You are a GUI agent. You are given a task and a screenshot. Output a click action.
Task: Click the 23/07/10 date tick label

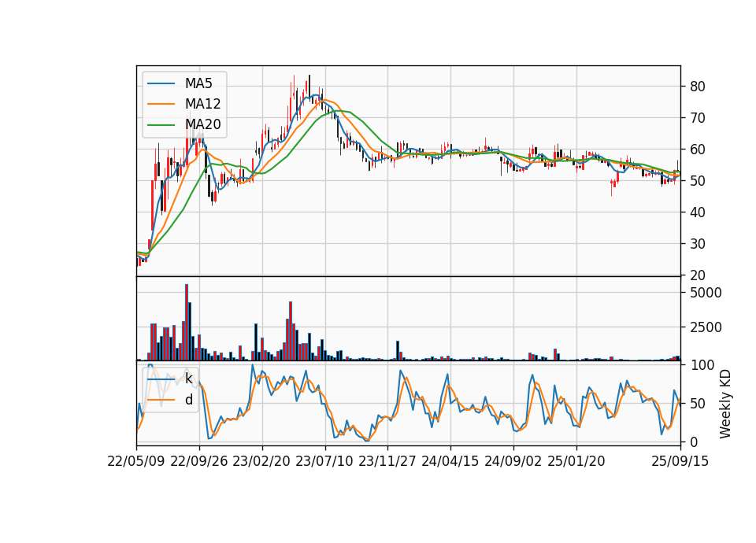324,462
